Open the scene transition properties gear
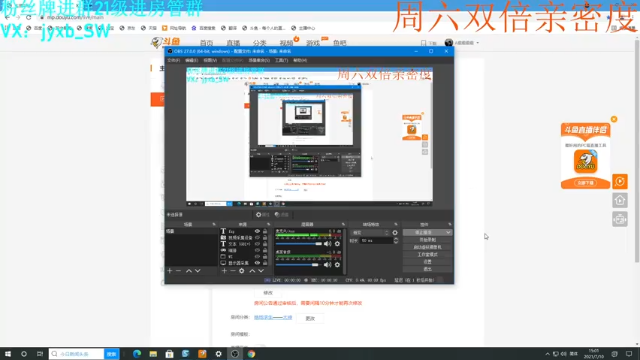The image size is (640, 360). pos(395,233)
